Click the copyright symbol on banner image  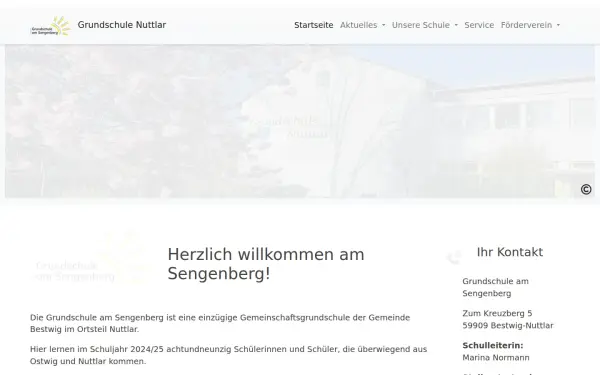(x=586, y=189)
